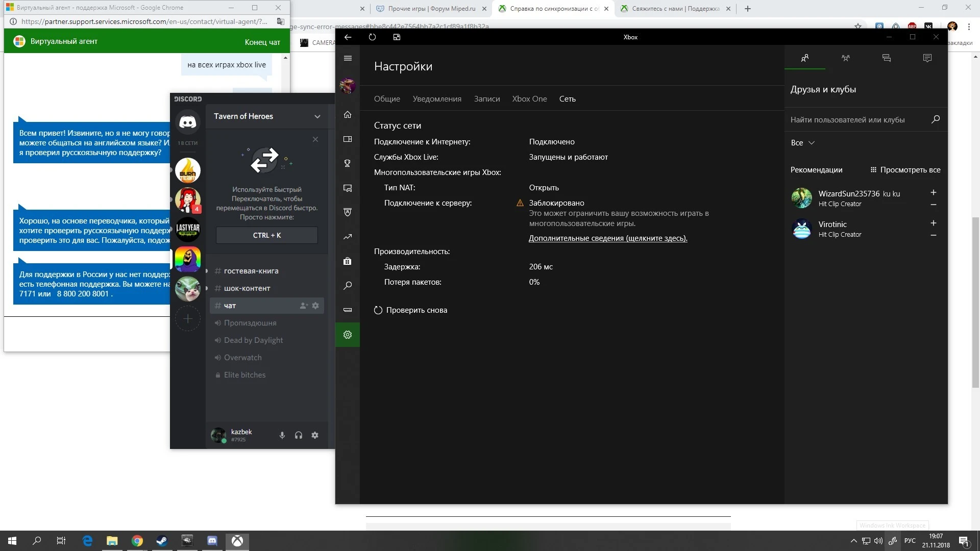Switch to the Parties tab icon in Xbox

click(x=846, y=58)
